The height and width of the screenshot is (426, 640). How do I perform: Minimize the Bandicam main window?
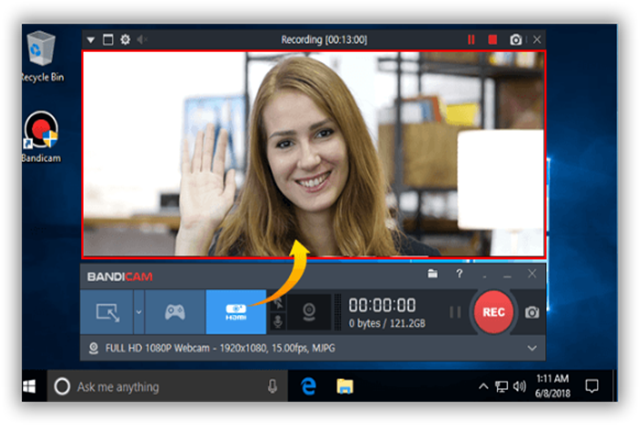tap(507, 277)
